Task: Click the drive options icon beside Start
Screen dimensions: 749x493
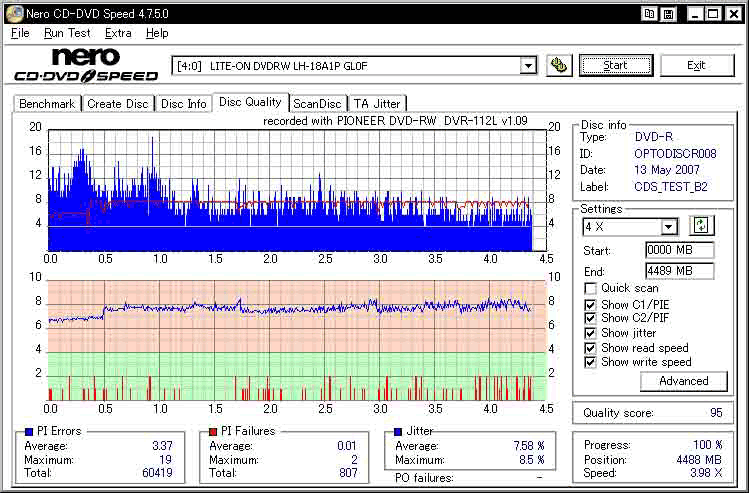Action: (560, 65)
